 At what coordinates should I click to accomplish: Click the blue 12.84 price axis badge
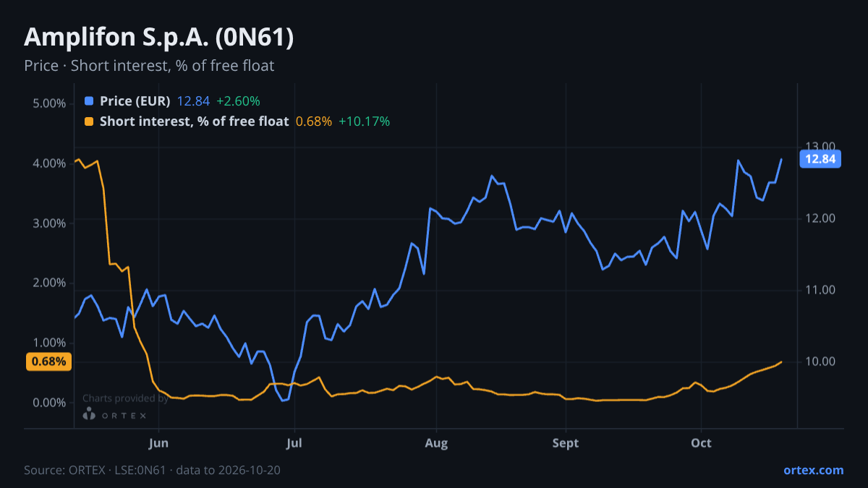click(820, 159)
